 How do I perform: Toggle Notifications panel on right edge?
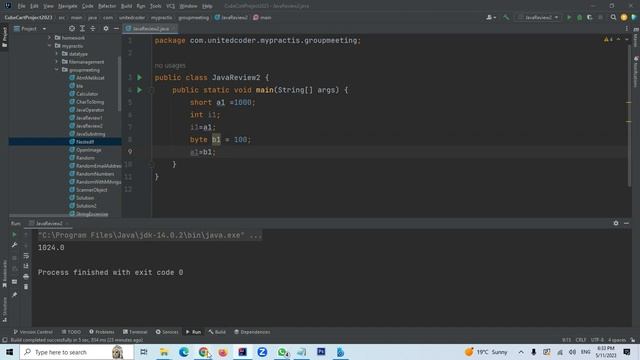coord(636,72)
